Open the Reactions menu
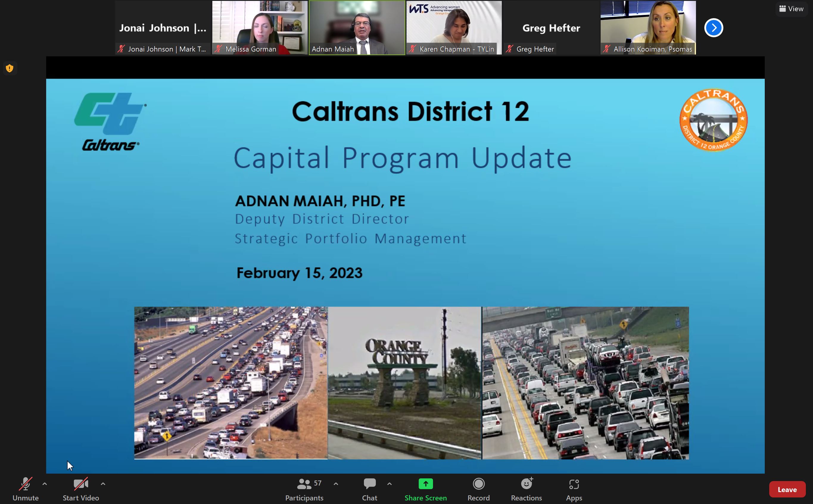 click(527, 489)
